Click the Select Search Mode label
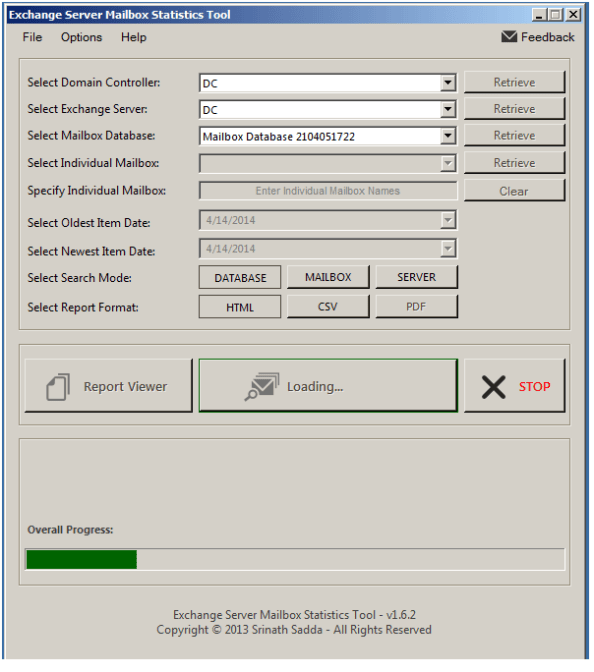The image size is (594, 672). point(80,278)
